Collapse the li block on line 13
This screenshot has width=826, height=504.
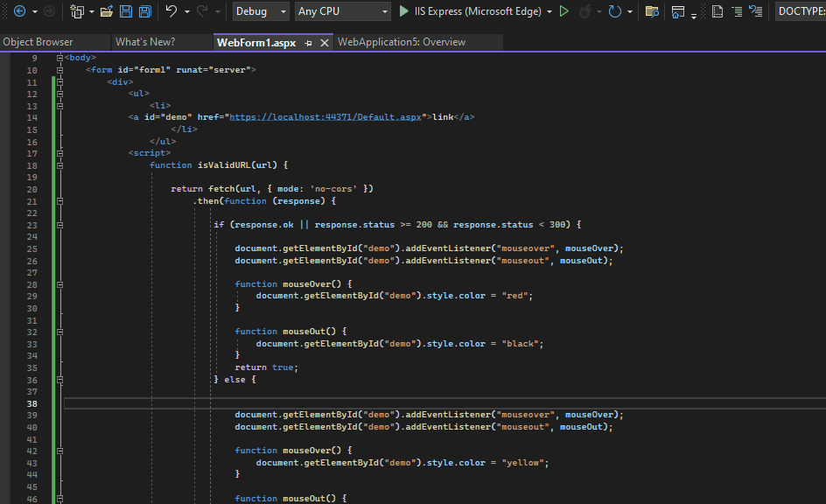click(59, 106)
